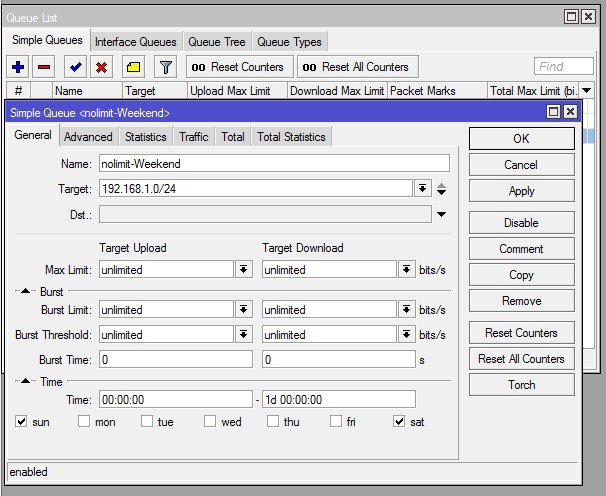Open the Target Upload Max Limit dropdown
This screenshot has height=496, width=606.
244,270
